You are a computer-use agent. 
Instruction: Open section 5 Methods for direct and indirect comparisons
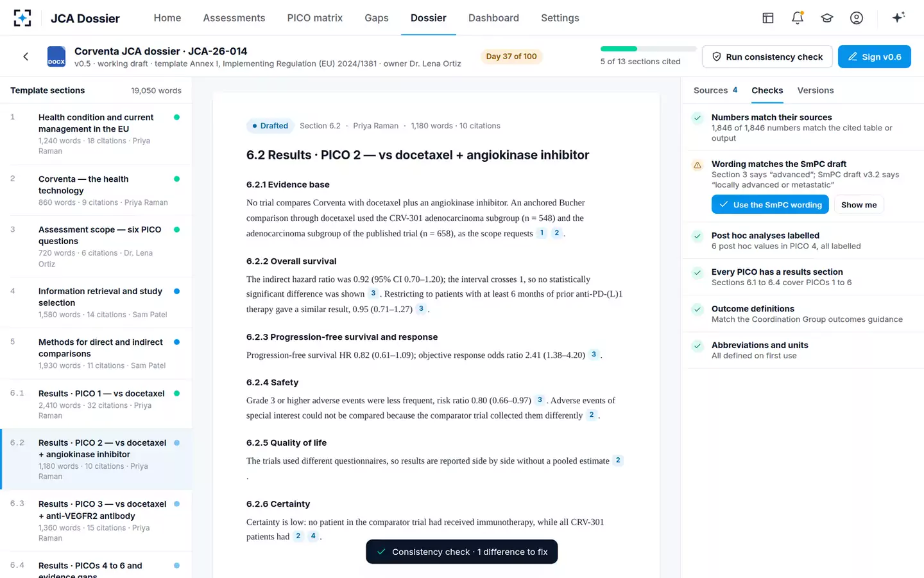point(96,353)
